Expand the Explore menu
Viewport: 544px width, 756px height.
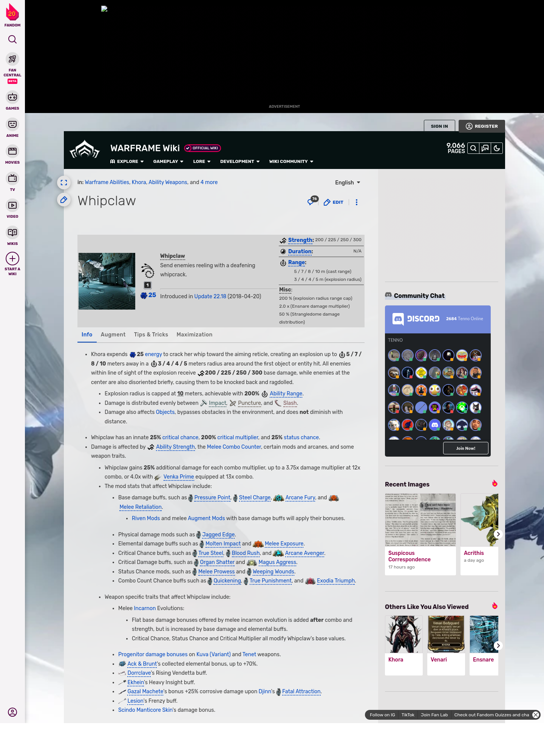click(127, 161)
